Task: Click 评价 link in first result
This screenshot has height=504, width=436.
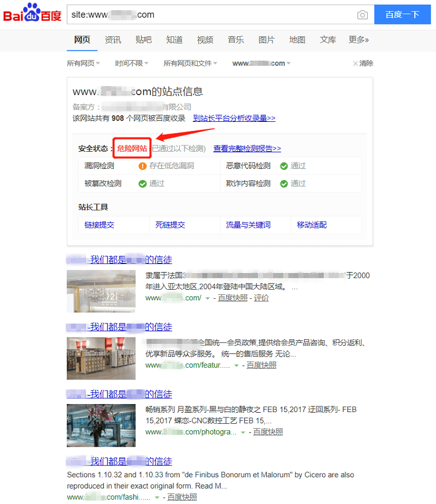Action: point(261,298)
